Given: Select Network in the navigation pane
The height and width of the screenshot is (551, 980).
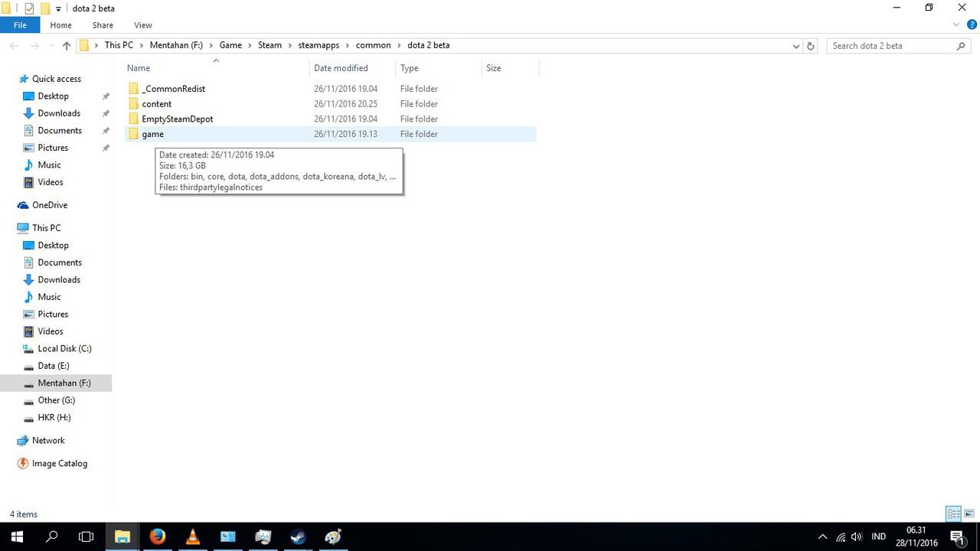Looking at the screenshot, I should 48,440.
